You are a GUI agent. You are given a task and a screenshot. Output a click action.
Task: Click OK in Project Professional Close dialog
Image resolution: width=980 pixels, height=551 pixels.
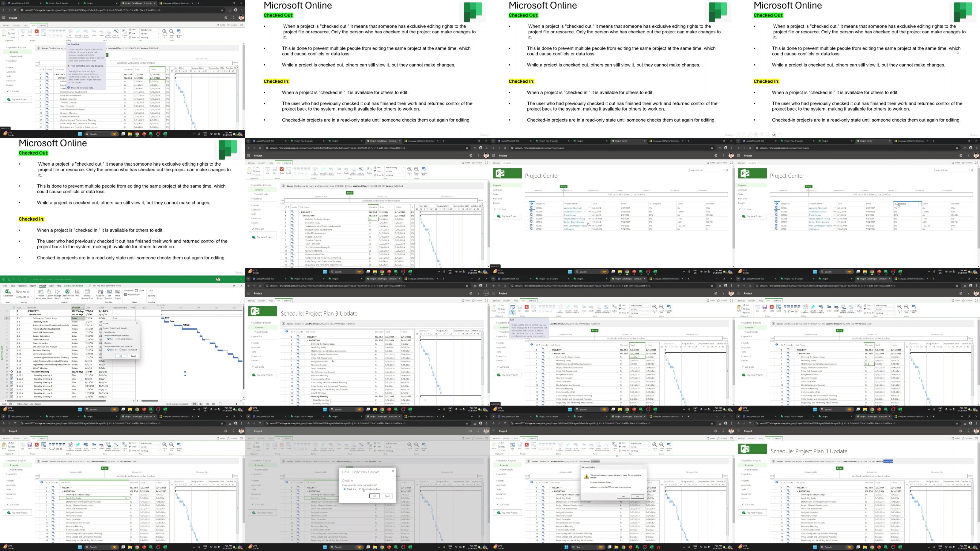tap(121, 356)
